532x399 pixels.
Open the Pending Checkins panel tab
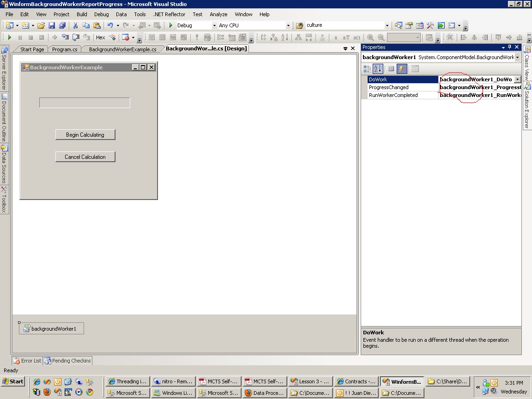67,361
